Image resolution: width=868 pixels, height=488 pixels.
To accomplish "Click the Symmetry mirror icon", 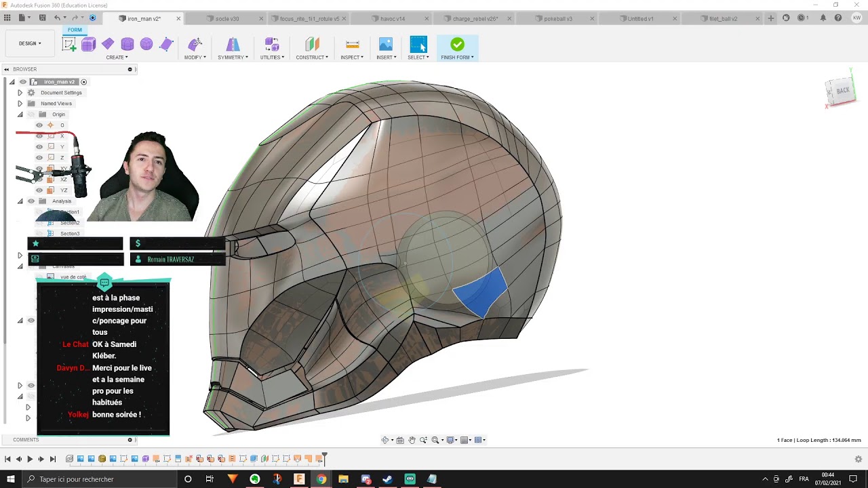I will (233, 45).
